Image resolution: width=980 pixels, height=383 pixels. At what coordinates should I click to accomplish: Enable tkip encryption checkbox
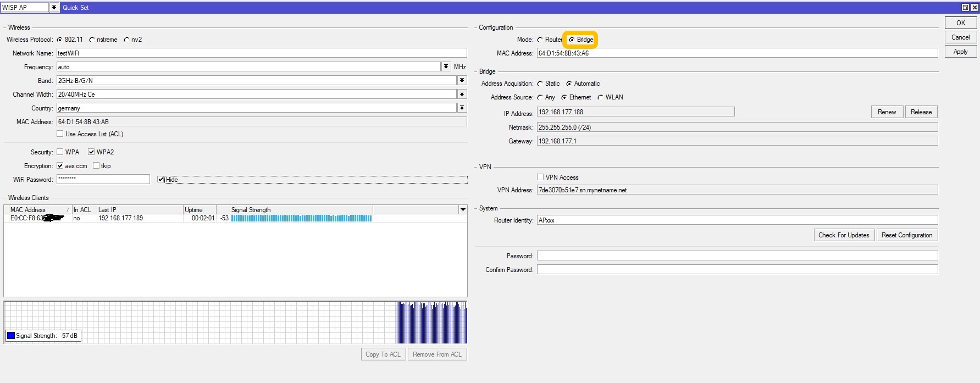click(x=96, y=165)
